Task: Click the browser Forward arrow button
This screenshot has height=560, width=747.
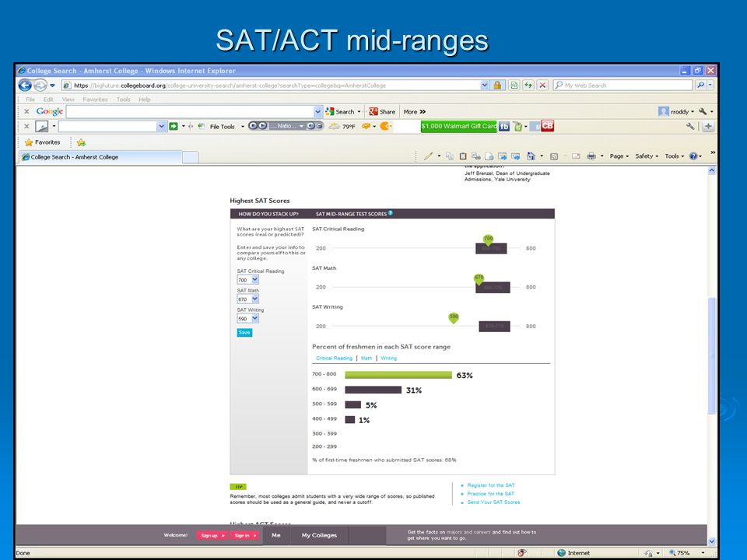Action: coord(40,86)
